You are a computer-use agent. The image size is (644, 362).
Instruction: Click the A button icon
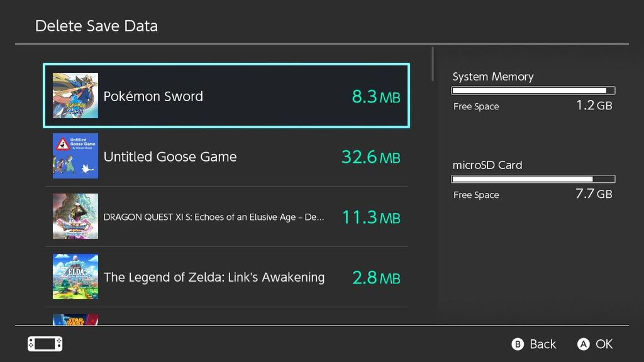click(584, 344)
